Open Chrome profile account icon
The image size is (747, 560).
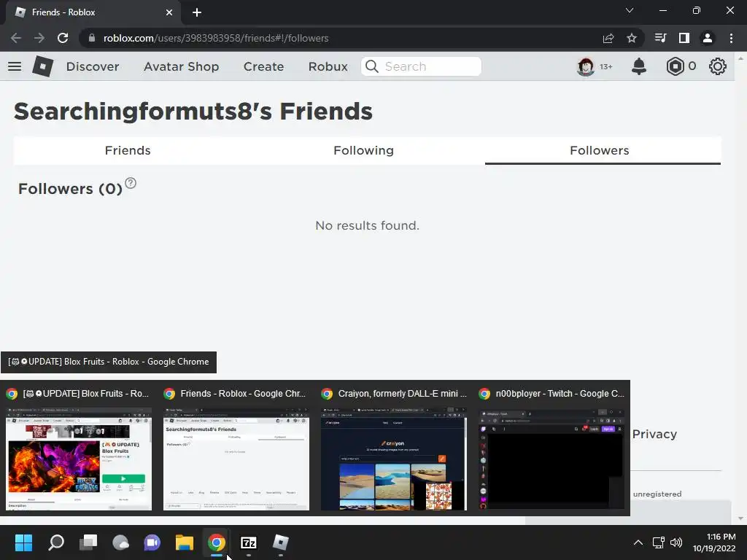(x=708, y=38)
